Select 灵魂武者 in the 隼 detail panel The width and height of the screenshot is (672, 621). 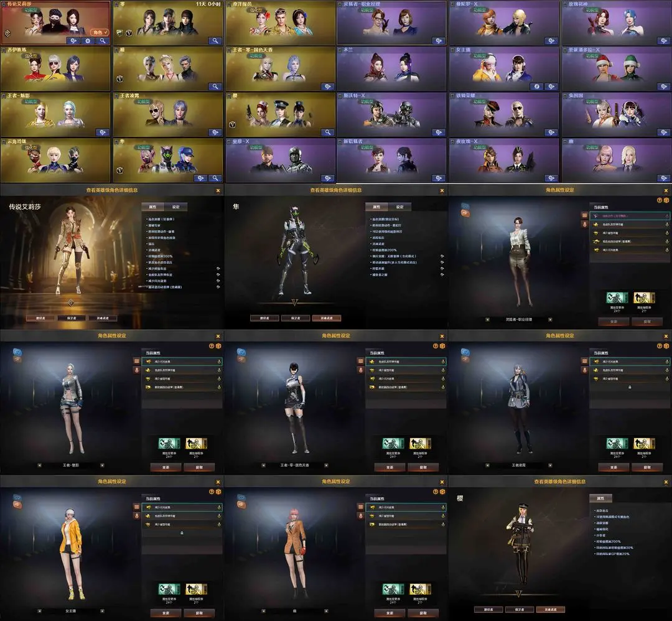[x=327, y=318]
